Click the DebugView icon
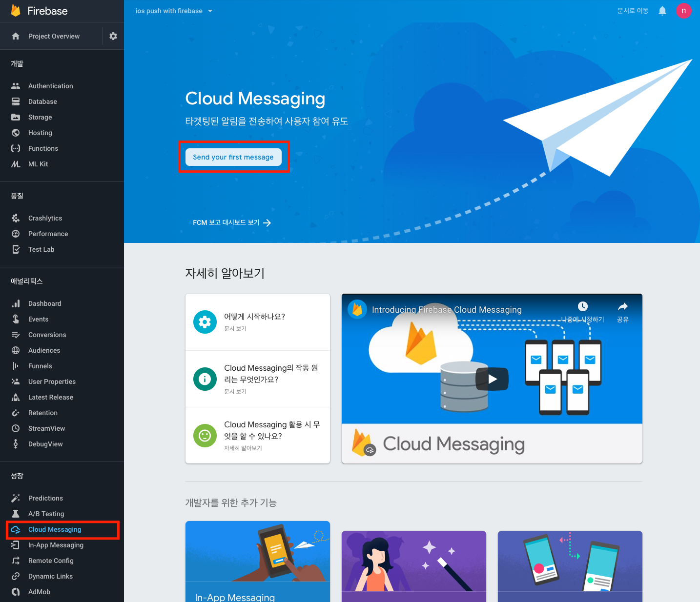The image size is (700, 602). pyautogui.click(x=16, y=444)
